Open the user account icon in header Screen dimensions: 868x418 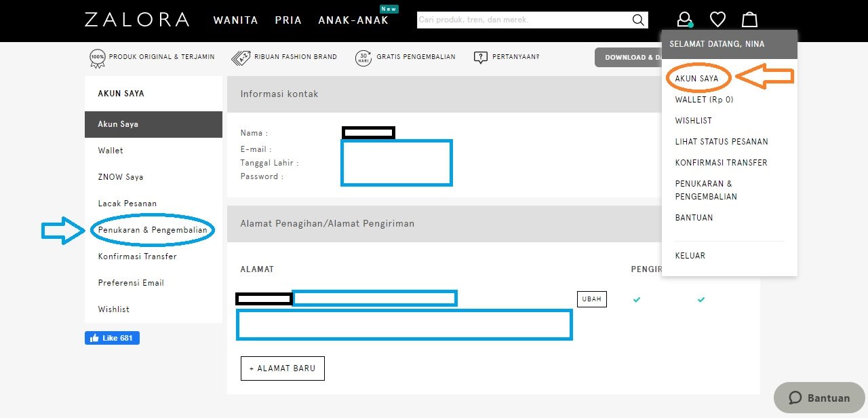685,20
